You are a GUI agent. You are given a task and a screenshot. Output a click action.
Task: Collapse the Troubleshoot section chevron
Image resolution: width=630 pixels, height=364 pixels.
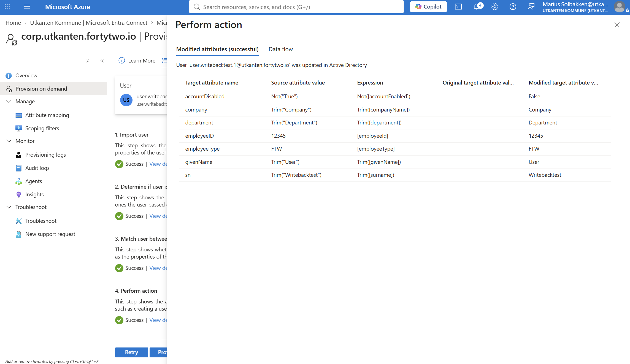pos(9,207)
